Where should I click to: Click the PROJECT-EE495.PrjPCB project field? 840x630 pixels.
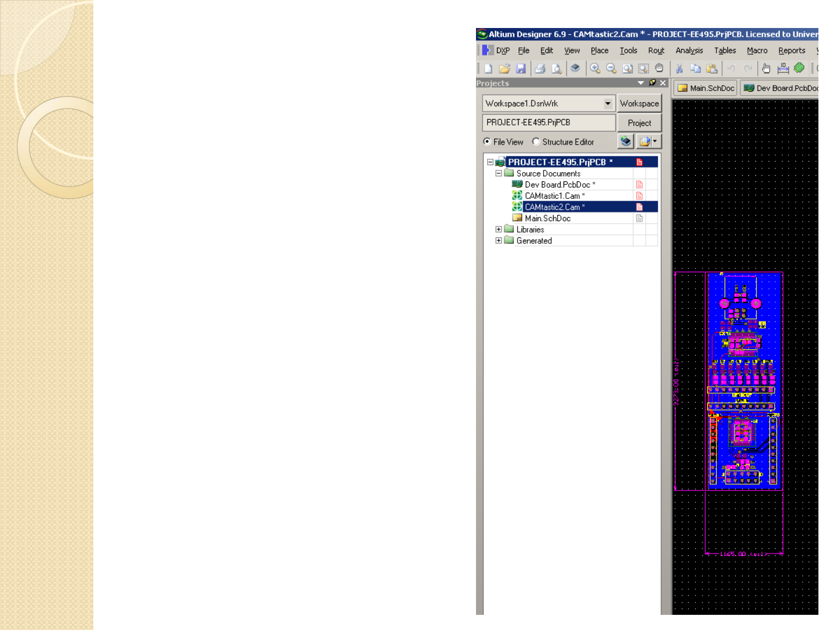coord(549,123)
